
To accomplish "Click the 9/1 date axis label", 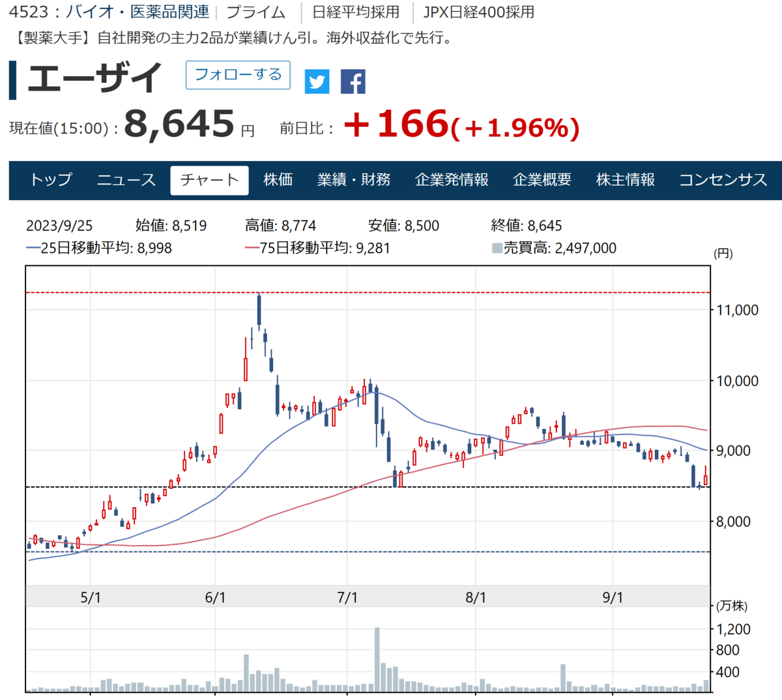I will coord(613,598).
